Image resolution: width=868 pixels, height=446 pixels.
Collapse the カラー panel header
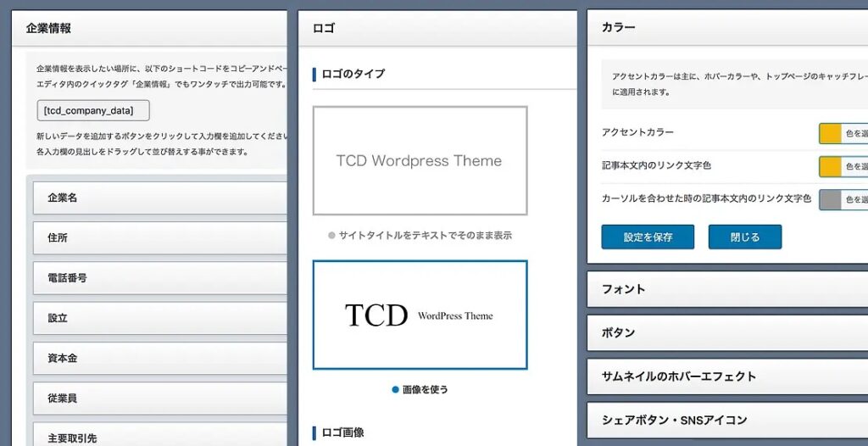[x=727, y=27]
